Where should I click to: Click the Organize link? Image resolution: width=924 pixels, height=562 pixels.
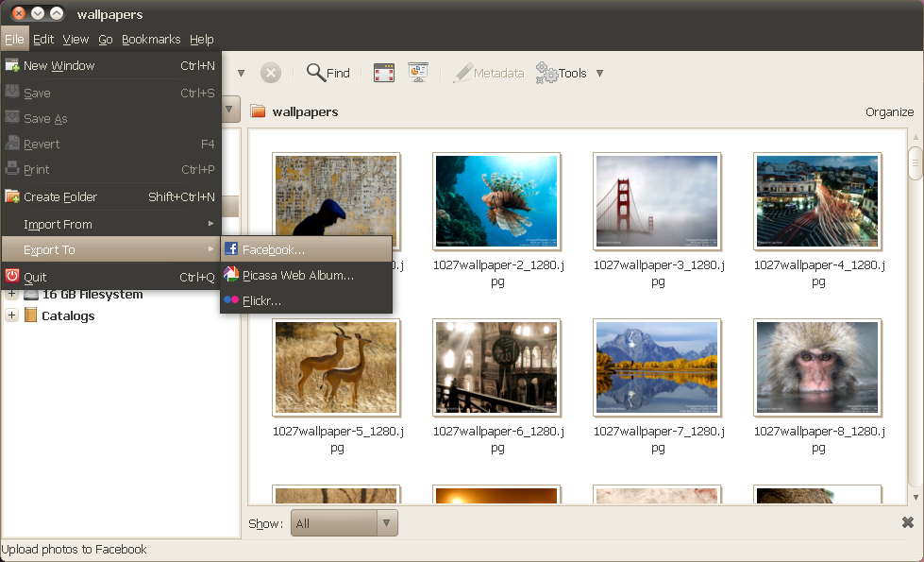point(889,112)
